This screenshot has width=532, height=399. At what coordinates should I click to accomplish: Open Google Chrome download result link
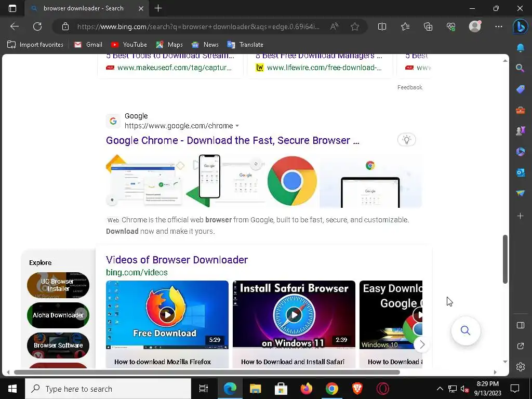click(x=232, y=140)
